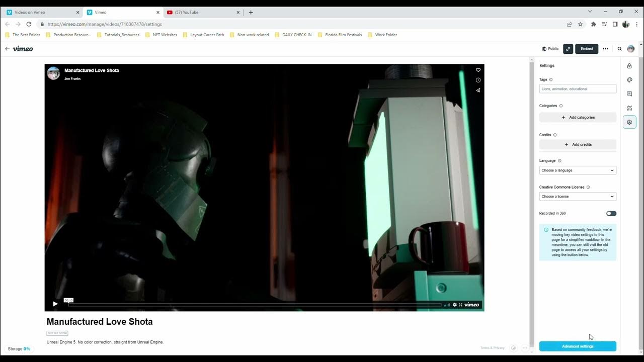The height and width of the screenshot is (362, 644).
Task: Click the browser address bar URL
Action: pyautogui.click(x=105, y=24)
